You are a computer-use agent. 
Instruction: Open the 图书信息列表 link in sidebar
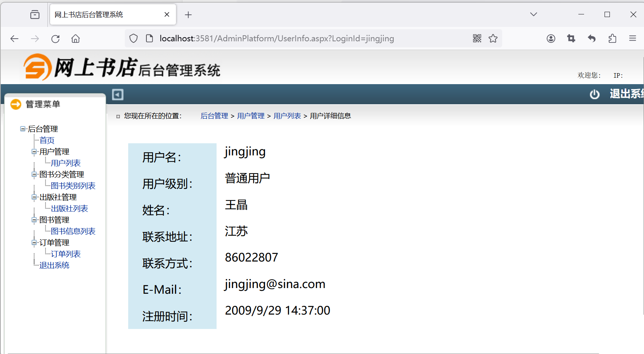tap(73, 231)
